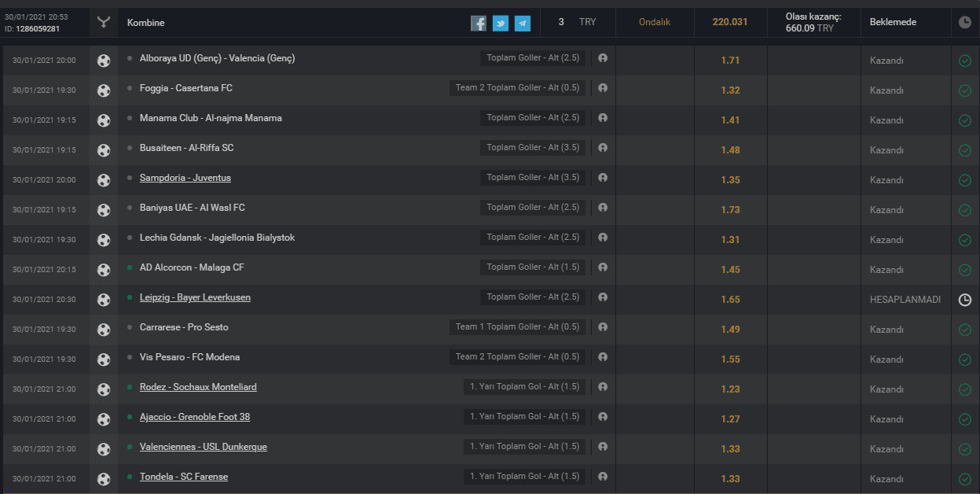Screen dimensions: 980x494
Task: Click football icon in Leipzig - Bayer Leverkusen row
Action: pos(104,300)
